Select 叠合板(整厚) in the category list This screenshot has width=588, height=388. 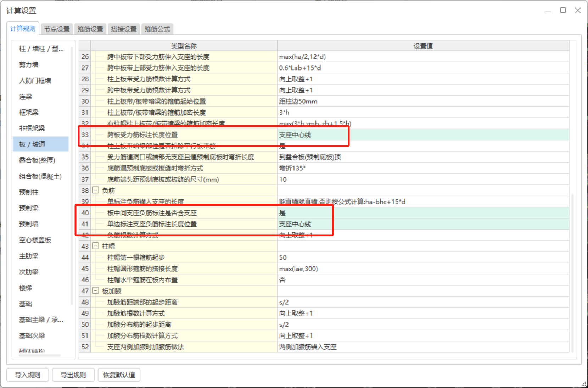pyautogui.click(x=41, y=161)
